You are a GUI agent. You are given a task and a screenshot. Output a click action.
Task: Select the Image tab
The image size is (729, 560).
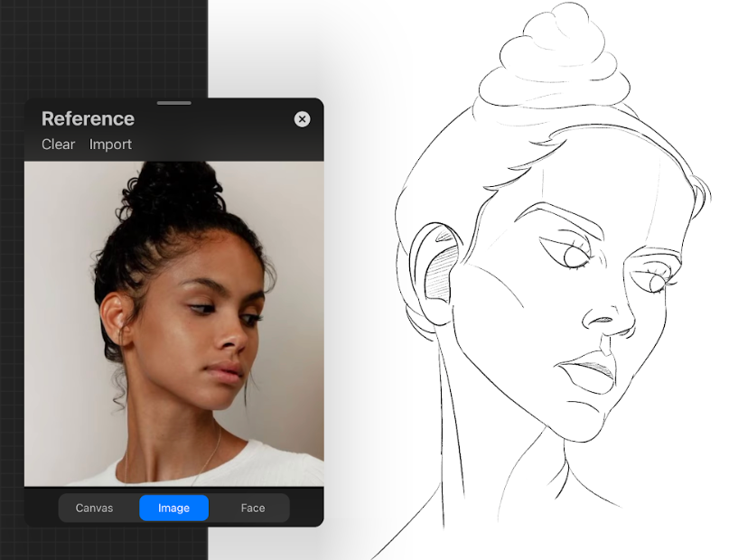[x=173, y=508]
